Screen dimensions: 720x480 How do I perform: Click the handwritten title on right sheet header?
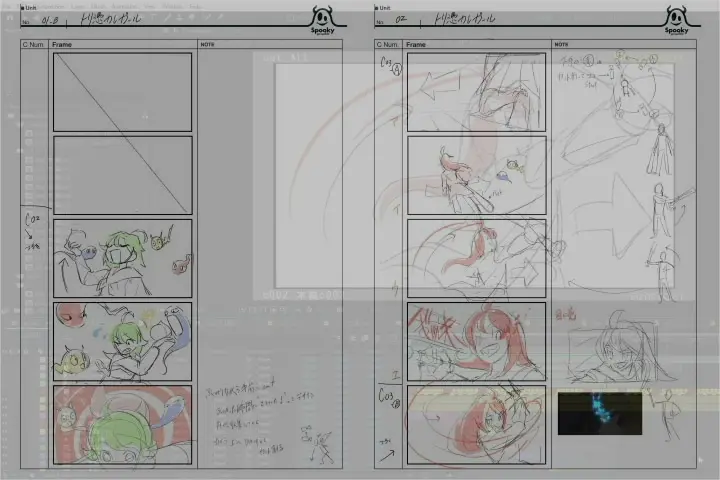(x=465, y=19)
